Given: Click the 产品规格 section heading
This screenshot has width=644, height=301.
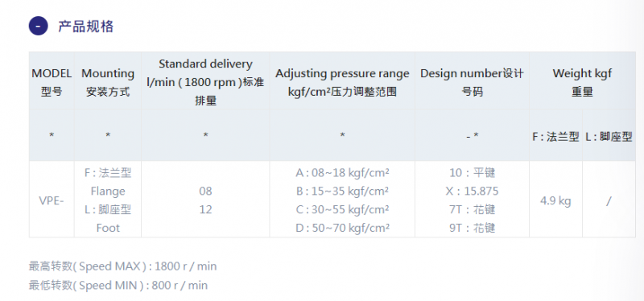Looking at the screenshot, I should (85, 27).
